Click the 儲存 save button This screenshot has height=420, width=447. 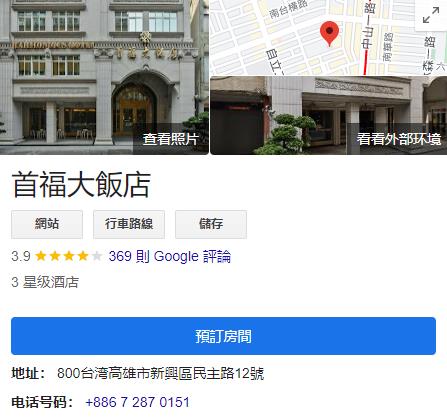(211, 224)
